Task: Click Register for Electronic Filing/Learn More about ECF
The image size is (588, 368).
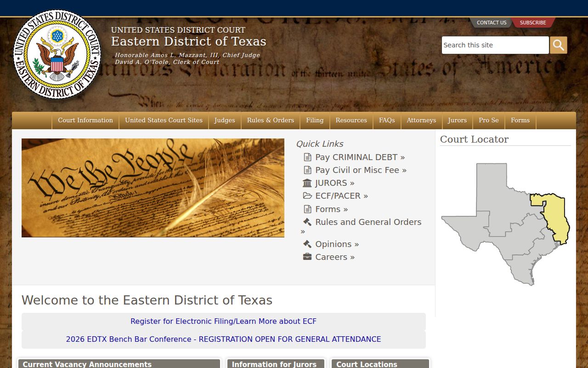Action: tap(223, 322)
